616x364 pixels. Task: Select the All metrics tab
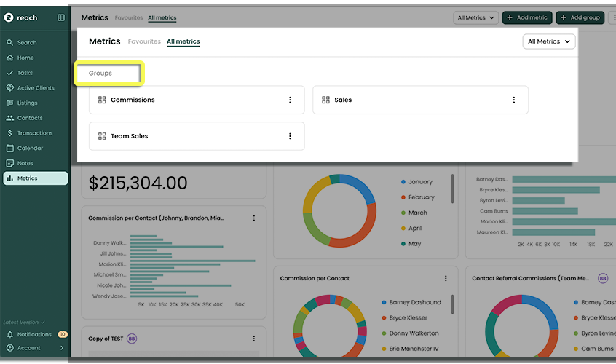[x=183, y=41]
